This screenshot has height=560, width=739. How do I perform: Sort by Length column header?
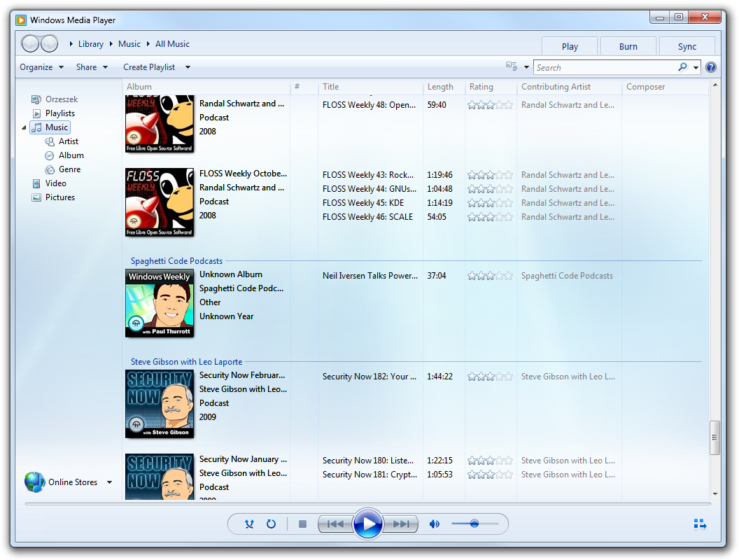[x=444, y=87]
